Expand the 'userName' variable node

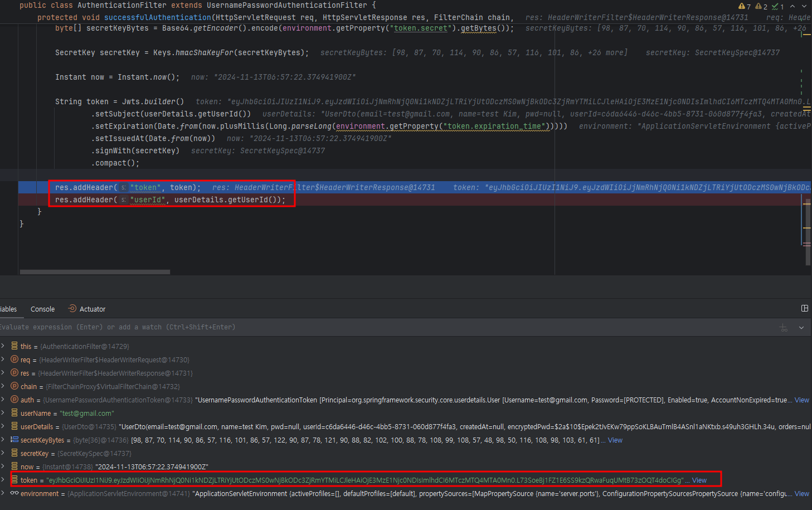pos(3,413)
